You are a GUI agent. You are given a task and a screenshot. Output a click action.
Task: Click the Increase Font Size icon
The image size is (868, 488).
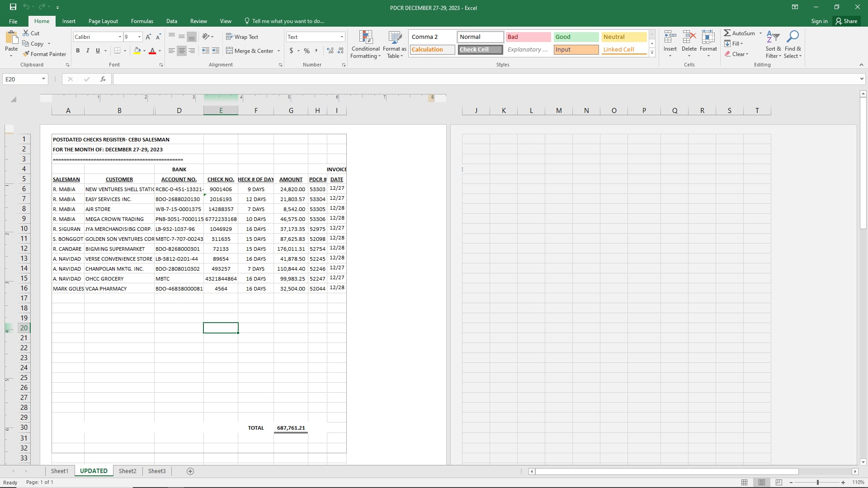(148, 37)
